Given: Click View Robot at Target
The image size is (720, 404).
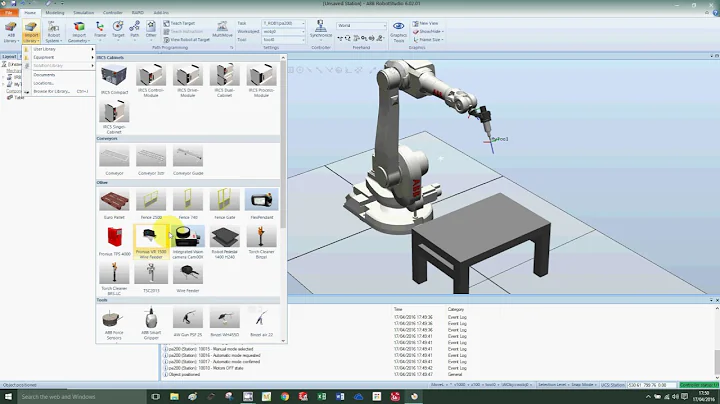Looking at the screenshot, I should coord(186,39).
